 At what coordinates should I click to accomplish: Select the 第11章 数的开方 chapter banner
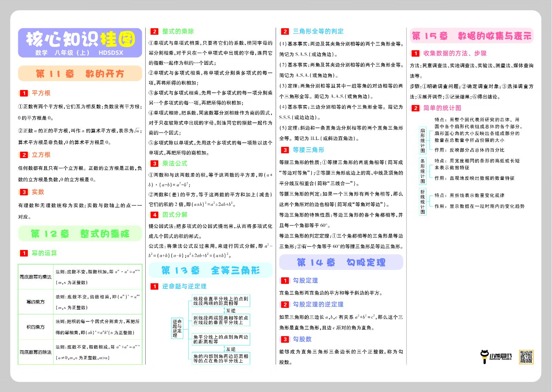click(80, 73)
